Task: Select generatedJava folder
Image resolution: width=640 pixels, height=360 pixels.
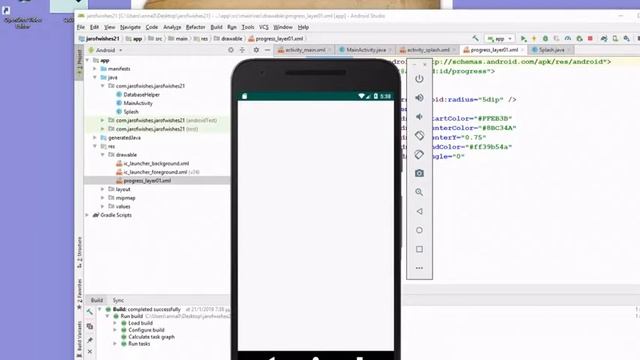Action: click(x=124, y=138)
